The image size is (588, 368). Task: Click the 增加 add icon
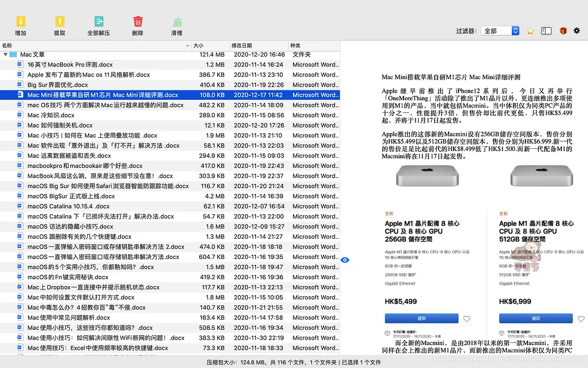click(x=21, y=22)
